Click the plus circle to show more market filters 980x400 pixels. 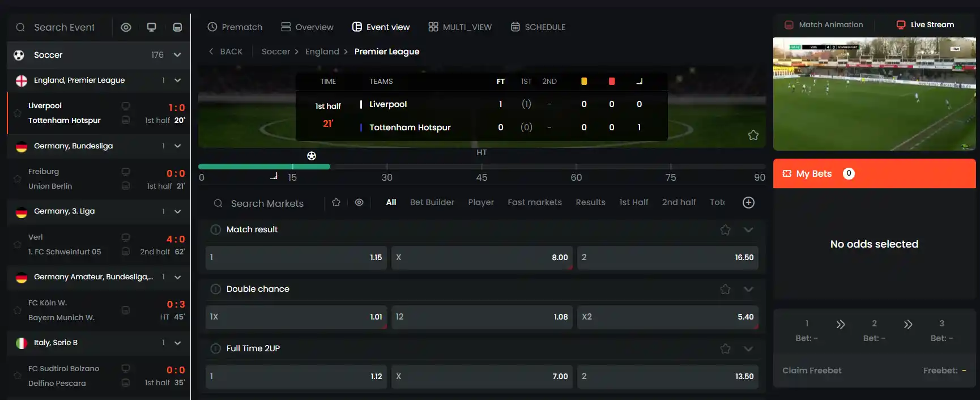pos(748,202)
